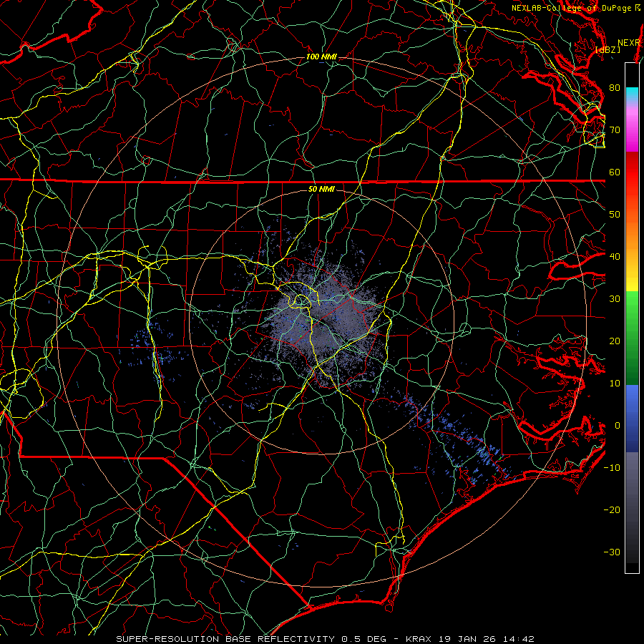Select the -30 tick label on the dBZ scale

(x=612, y=552)
